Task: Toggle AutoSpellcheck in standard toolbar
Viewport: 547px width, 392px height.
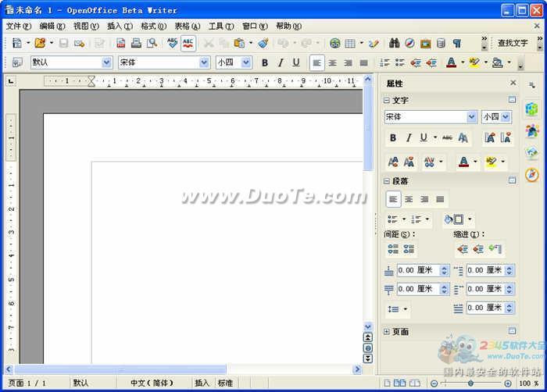Action: coord(188,43)
